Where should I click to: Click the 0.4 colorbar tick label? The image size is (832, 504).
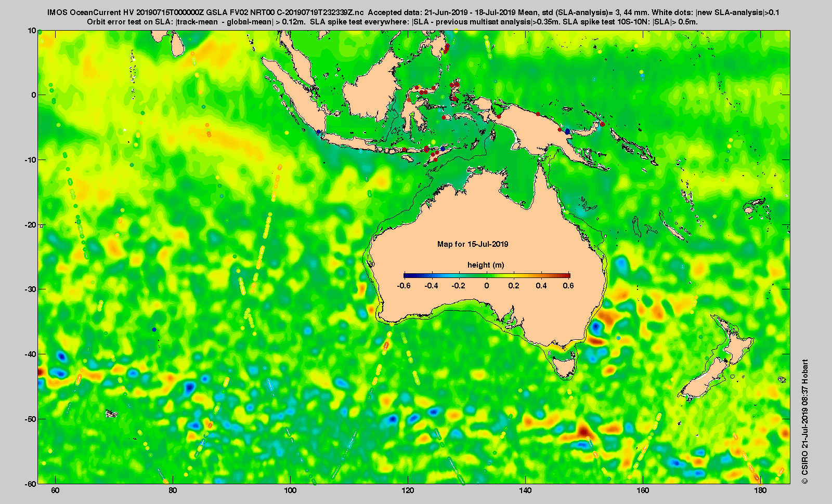541,286
